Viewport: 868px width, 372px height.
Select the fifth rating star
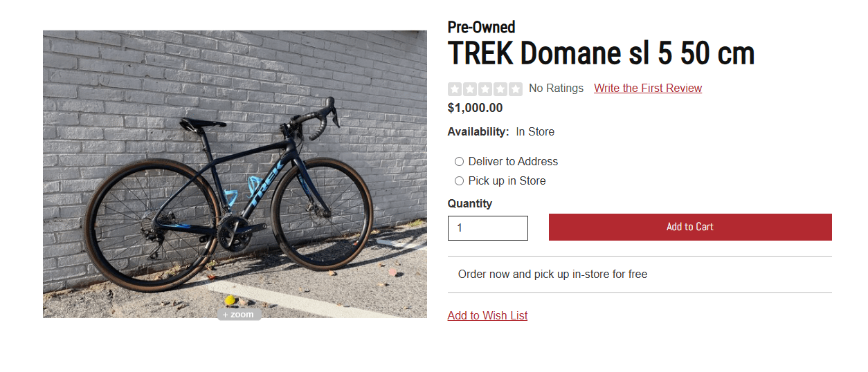(x=516, y=89)
